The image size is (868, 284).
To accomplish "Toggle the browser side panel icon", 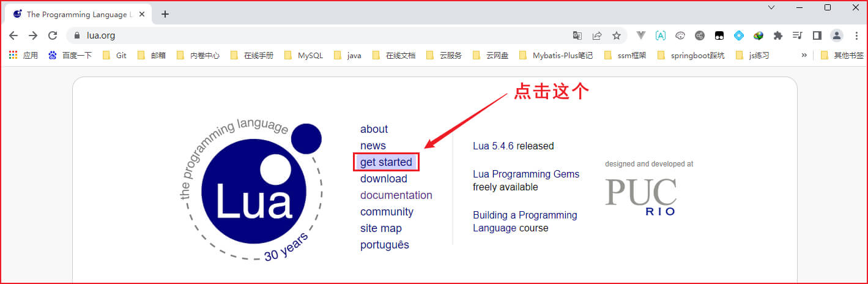I will [x=817, y=35].
